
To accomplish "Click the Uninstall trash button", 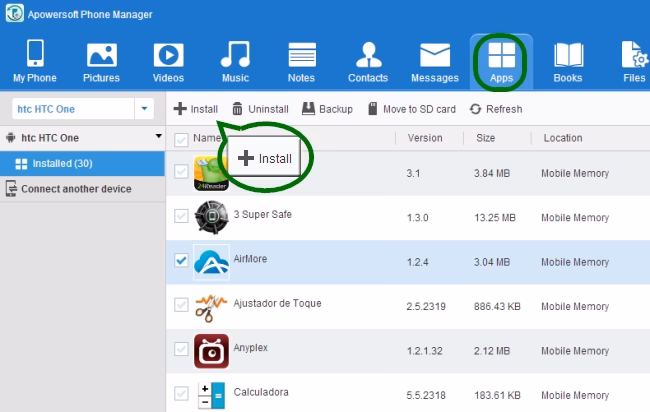I will click(x=260, y=109).
